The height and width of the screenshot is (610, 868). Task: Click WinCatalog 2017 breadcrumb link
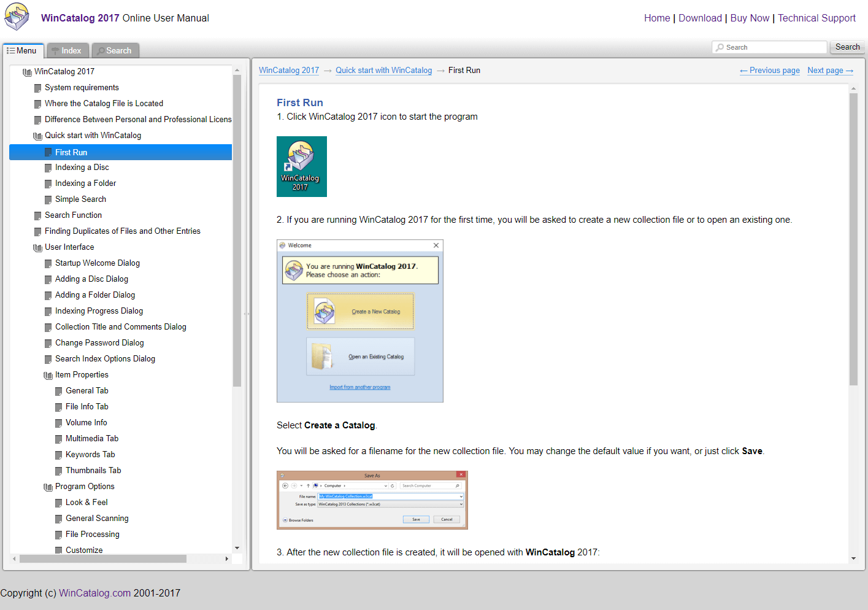coord(289,71)
